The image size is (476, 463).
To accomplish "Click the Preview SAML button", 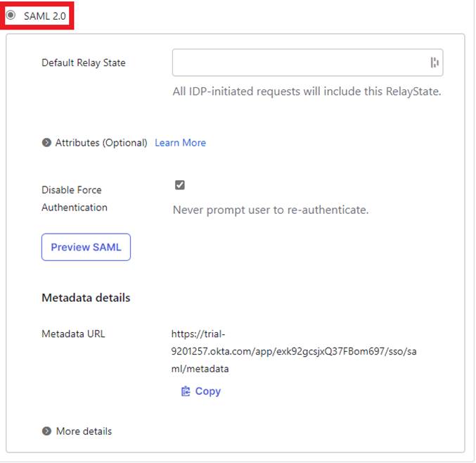I will coord(86,247).
